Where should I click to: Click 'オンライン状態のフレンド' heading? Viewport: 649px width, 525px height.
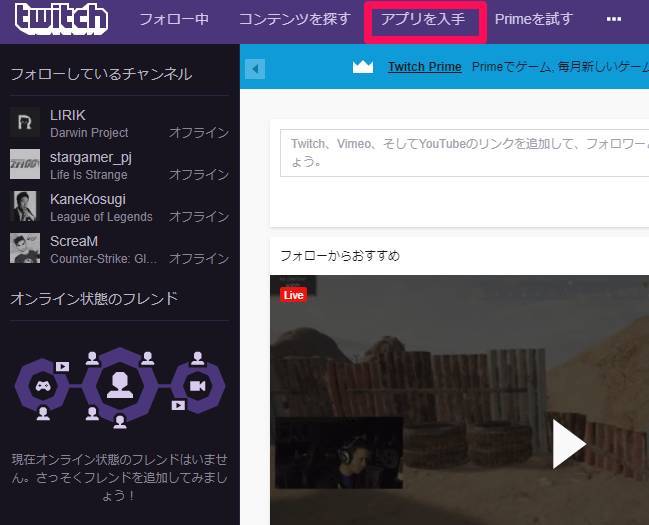[x=94, y=299]
